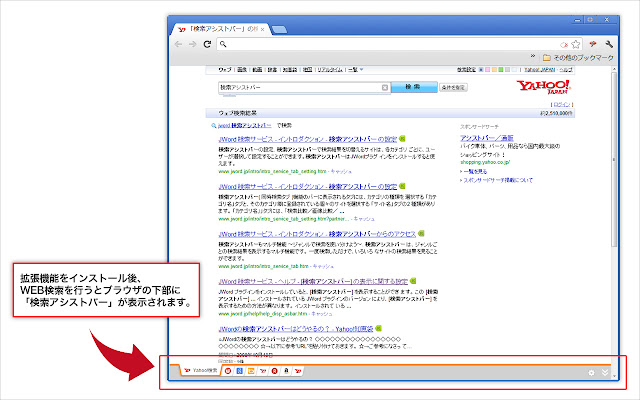Switch to the リアルタイム search category
Image resolution: width=640 pixels, height=400 pixels.
[x=330, y=70]
